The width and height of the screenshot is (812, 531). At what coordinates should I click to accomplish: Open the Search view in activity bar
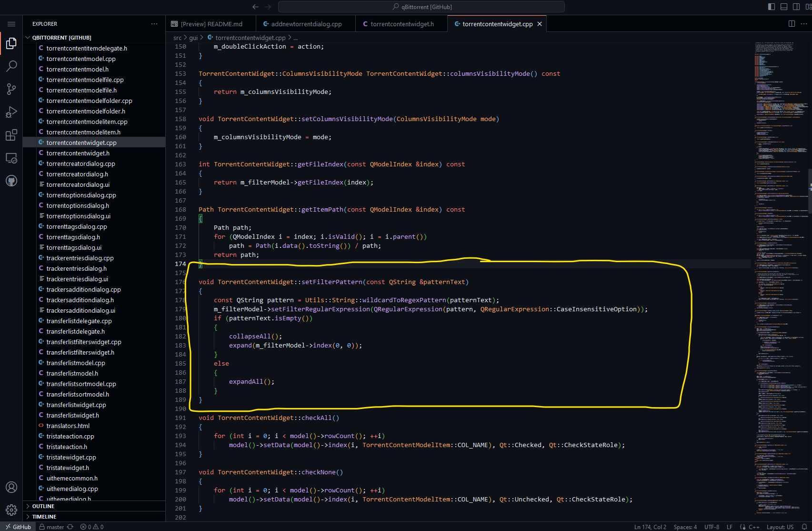point(11,66)
